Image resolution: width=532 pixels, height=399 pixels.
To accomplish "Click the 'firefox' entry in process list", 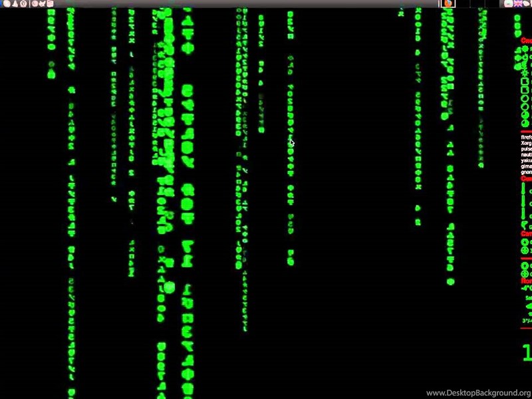I will point(526,137).
